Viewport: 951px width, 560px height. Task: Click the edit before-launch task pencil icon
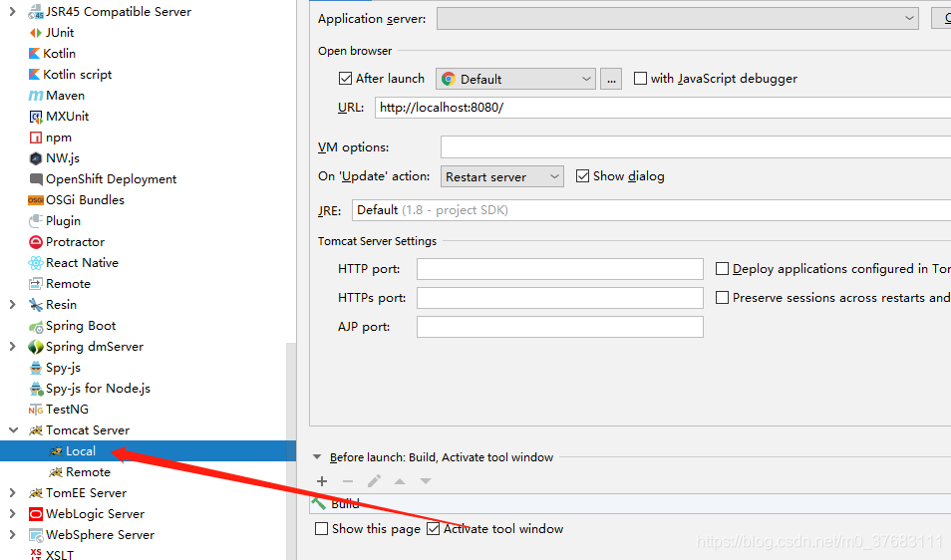[x=374, y=481]
